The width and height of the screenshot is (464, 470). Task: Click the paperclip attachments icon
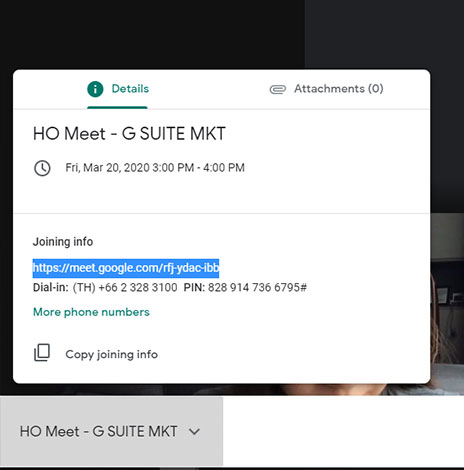[x=278, y=89]
